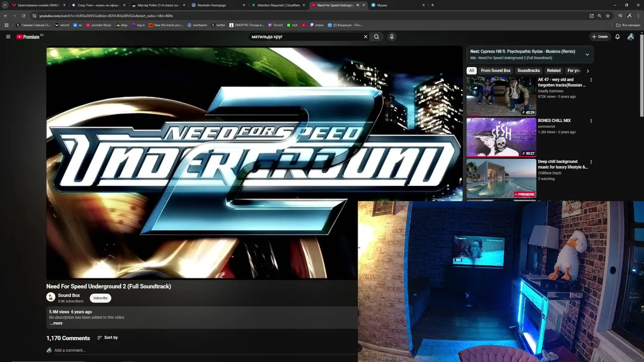Expand description with ...more

pyautogui.click(x=56, y=323)
